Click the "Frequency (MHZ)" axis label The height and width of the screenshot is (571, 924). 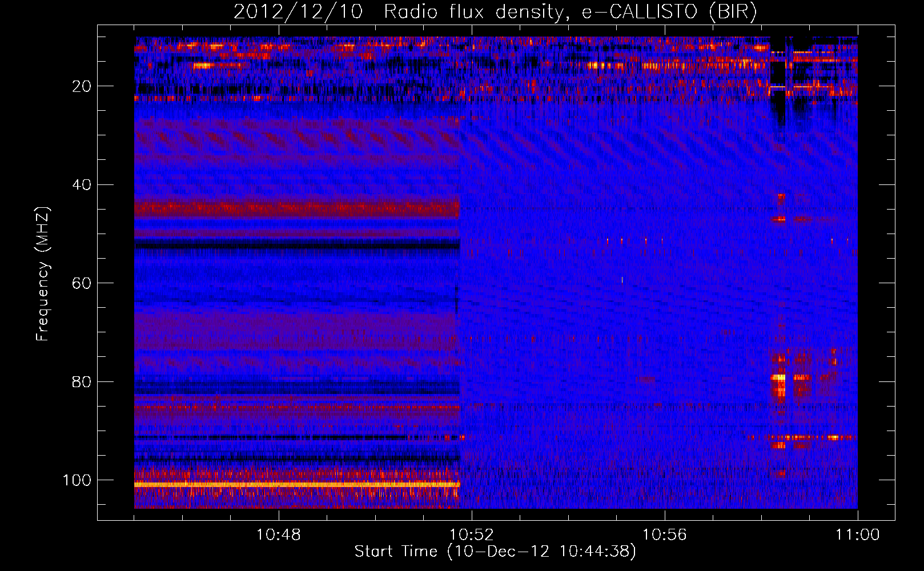pyautogui.click(x=43, y=274)
